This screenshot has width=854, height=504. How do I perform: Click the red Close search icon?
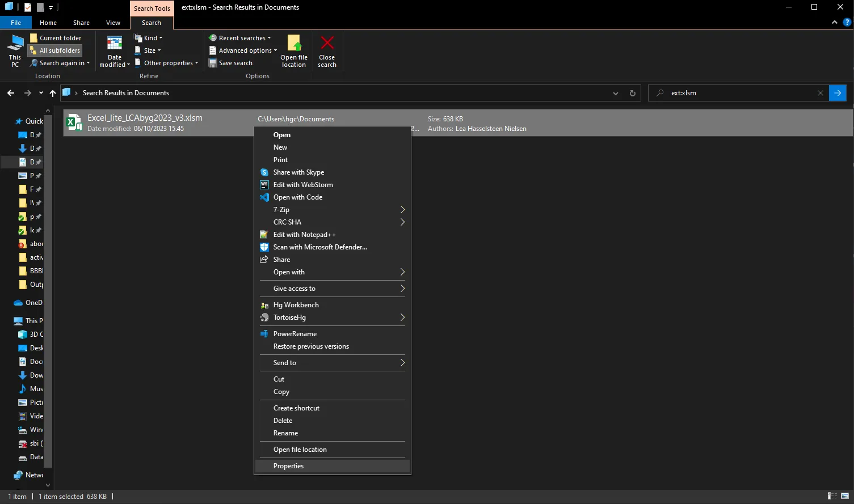(x=327, y=43)
